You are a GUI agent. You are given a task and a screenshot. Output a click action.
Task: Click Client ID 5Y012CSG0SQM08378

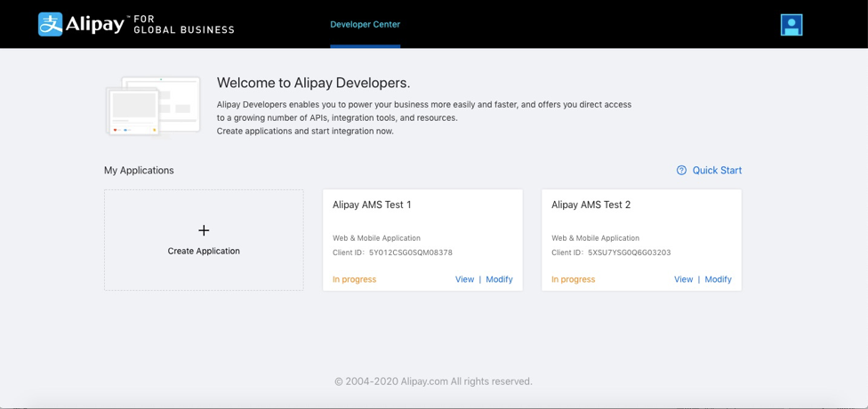click(410, 253)
